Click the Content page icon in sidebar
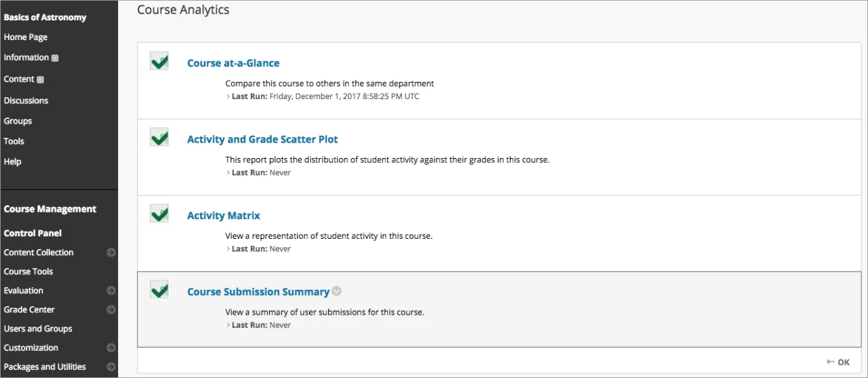The width and height of the screenshot is (868, 378). pyautogui.click(x=40, y=79)
